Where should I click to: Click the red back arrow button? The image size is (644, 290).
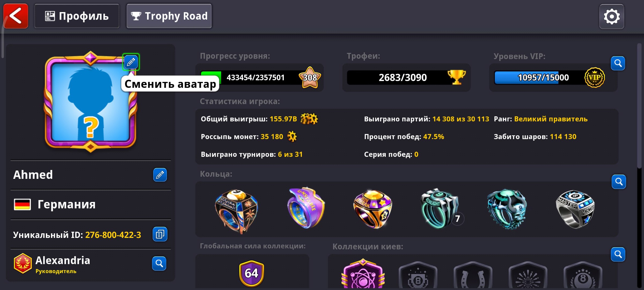pos(16,16)
